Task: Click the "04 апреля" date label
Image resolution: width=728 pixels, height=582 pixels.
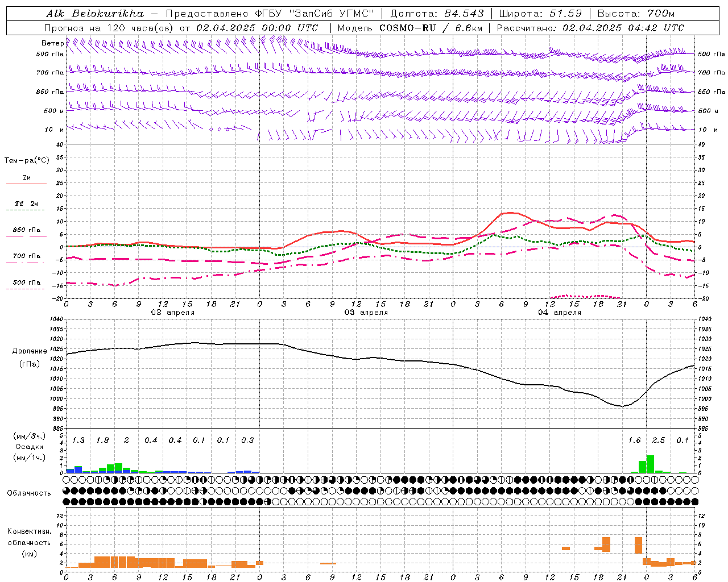Action: 559,313
